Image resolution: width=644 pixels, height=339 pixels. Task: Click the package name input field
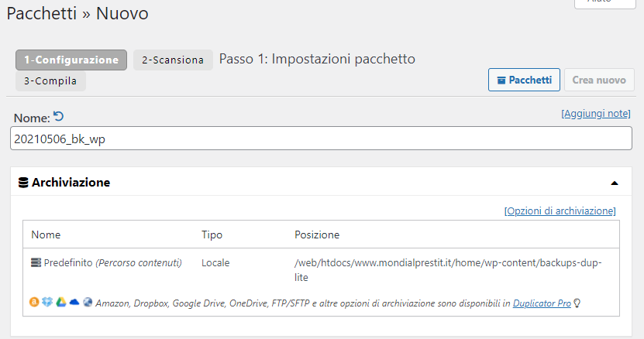tap(322, 138)
